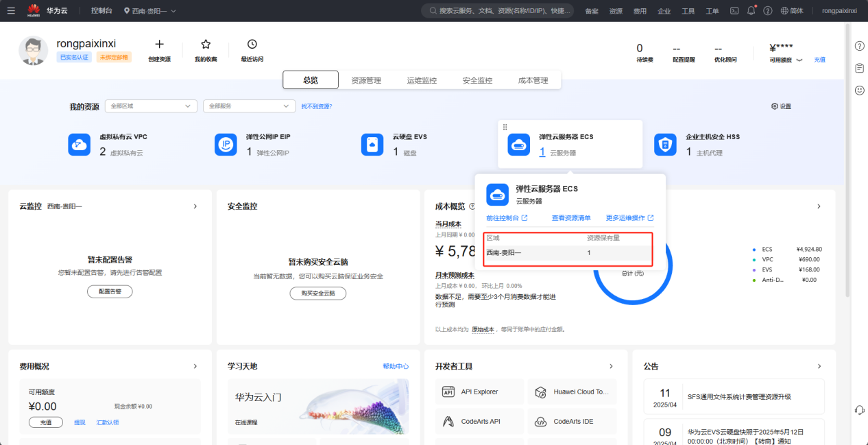Switch to the 资源管理 tab

366,80
